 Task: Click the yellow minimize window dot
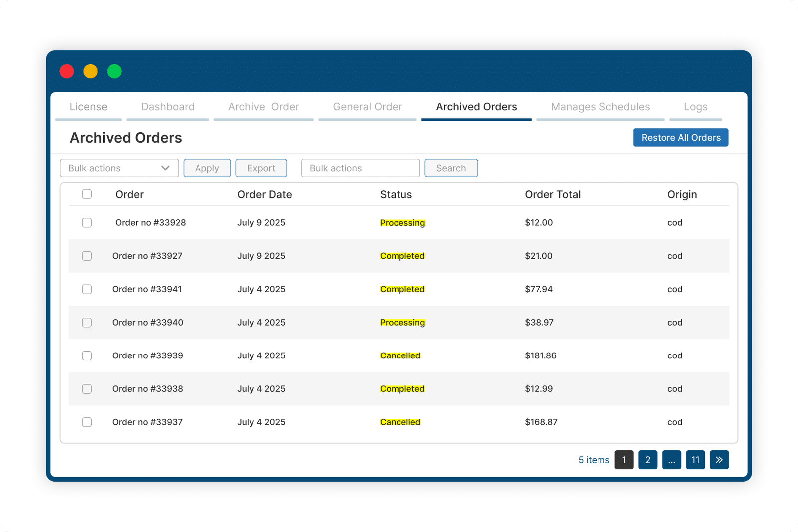tap(90, 71)
